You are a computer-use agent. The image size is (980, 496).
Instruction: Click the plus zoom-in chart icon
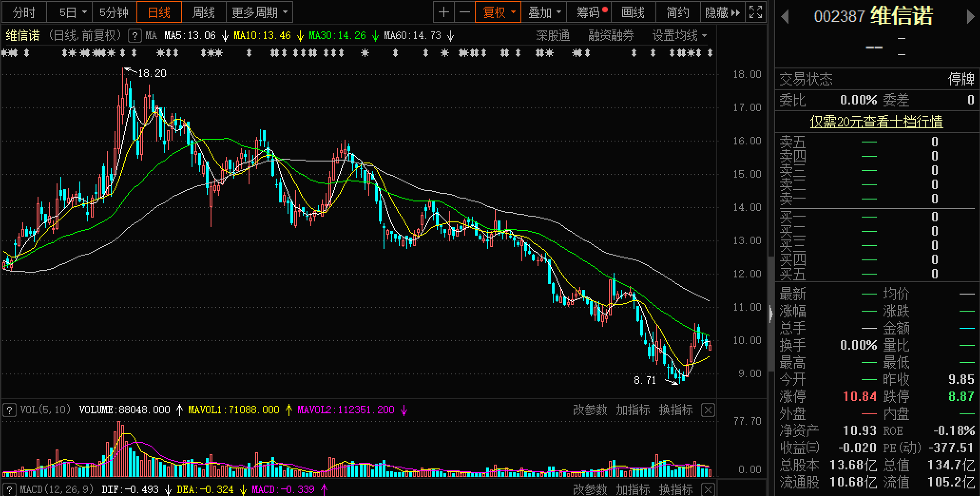click(444, 12)
